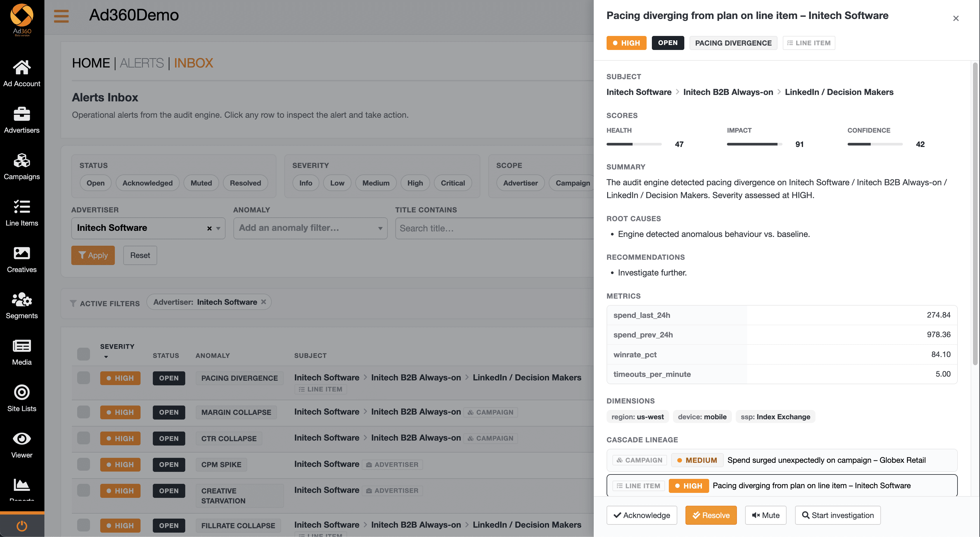Go to Advertisers section
The height and width of the screenshot is (537, 980).
22,120
